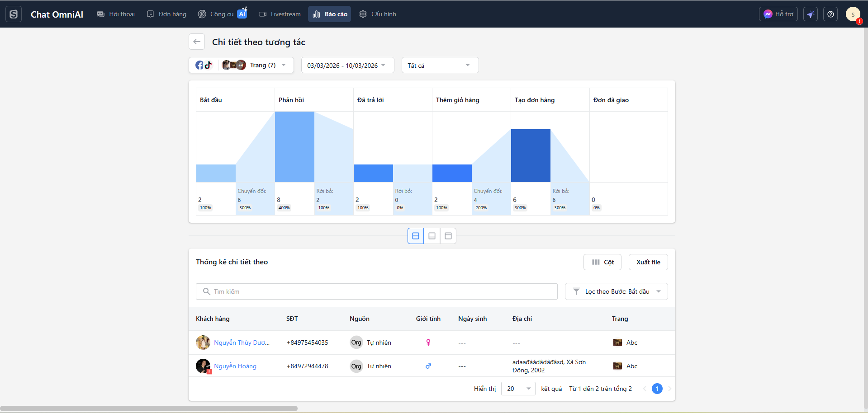868x413 pixels.
Task: Click the Chat OmniAI logo icon
Action: (14, 14)
